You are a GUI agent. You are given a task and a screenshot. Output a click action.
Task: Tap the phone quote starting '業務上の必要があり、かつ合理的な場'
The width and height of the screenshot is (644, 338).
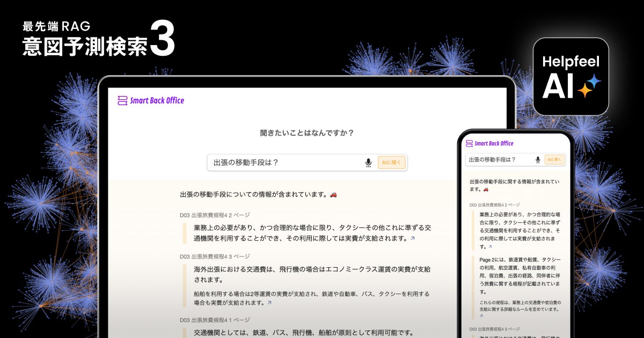pos(520,230)
